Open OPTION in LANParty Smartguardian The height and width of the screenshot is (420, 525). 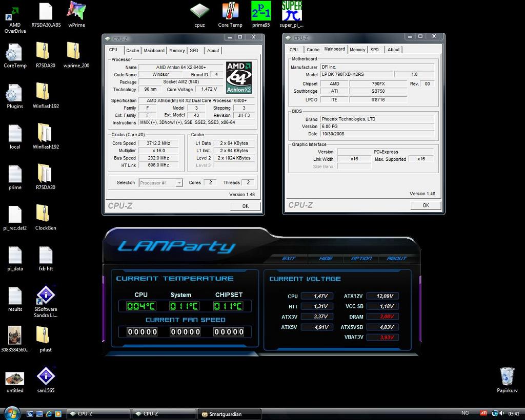click(x=361, y=259)
